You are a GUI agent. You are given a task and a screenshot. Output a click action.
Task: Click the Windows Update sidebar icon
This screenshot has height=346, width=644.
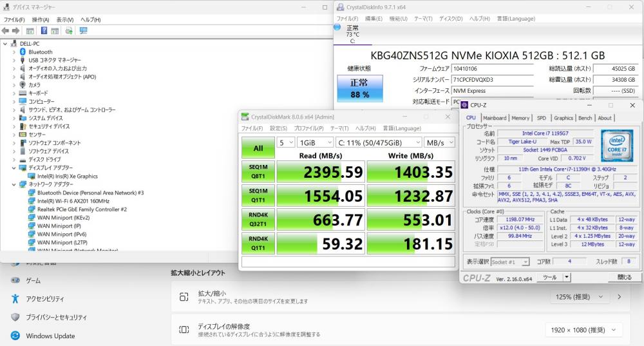[x=15, y=336]
